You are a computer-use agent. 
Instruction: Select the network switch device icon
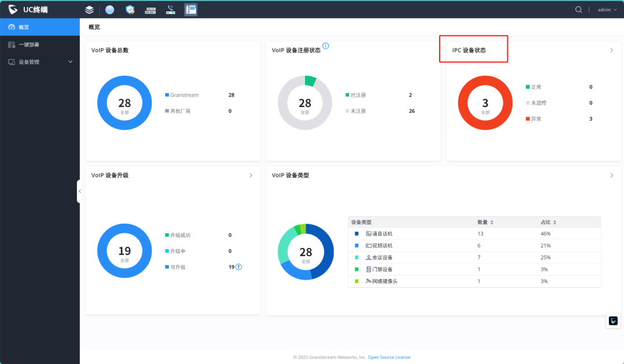pyautogui.click(x=150, y=10)
